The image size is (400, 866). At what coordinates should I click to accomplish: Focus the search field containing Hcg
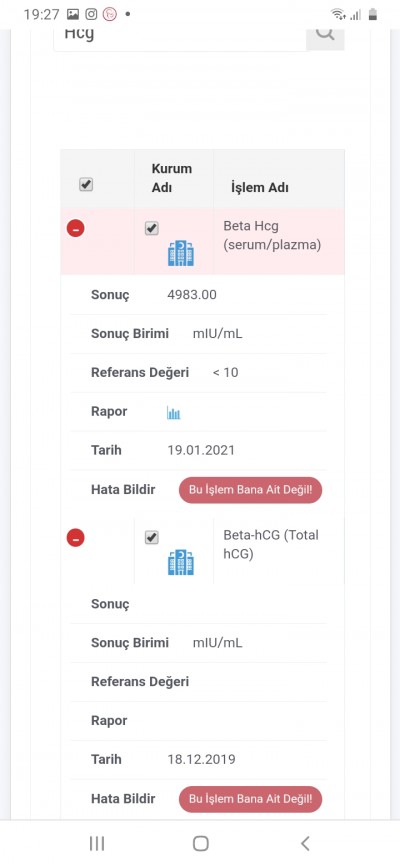pyautogui.click(x=180, y=36)
